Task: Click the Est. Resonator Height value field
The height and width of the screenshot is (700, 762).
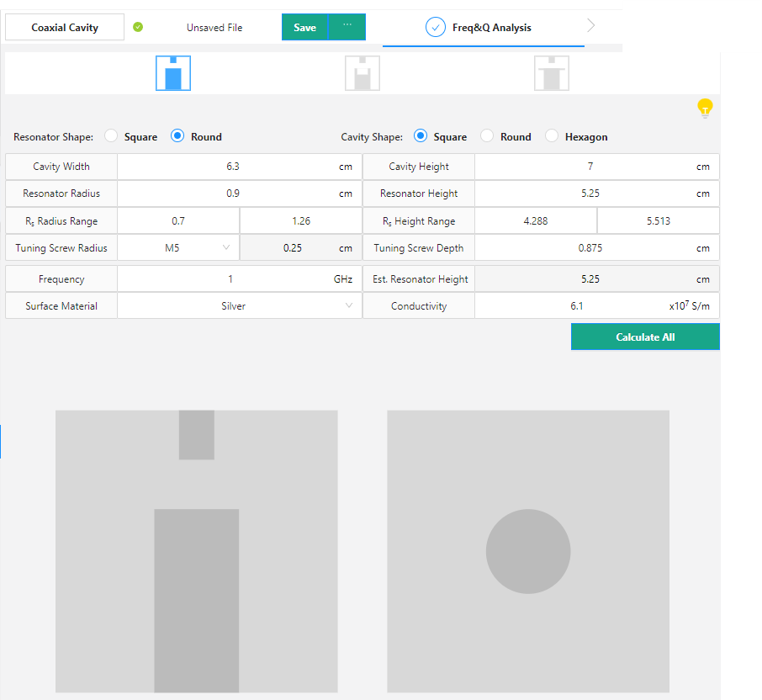Action: 597,279
